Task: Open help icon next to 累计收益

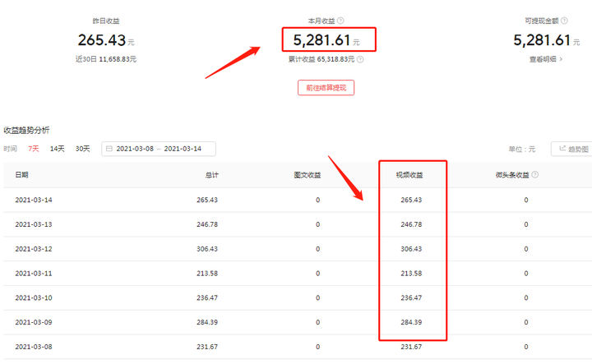Action: (x=360, y=59)
